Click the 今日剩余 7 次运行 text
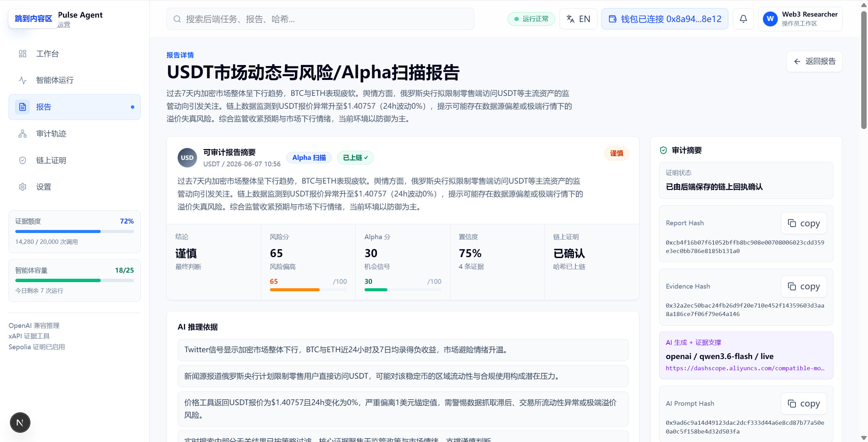 coord(39,291)
